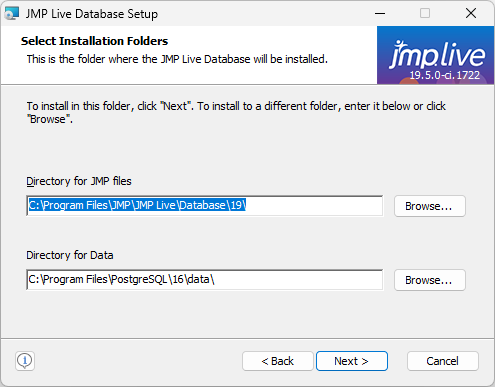
Task: Minimize the setup window
Action: [x=380, y=14]
